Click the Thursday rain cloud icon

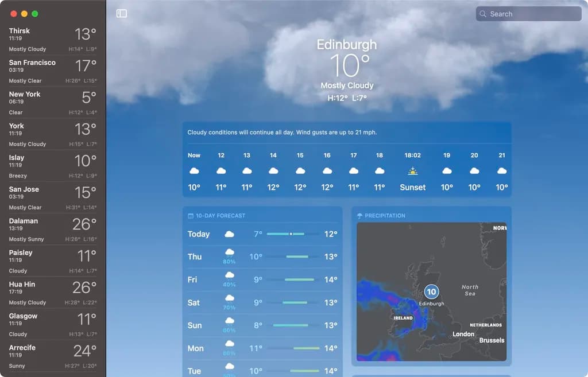pyautogui.click(x=229, y=253)
